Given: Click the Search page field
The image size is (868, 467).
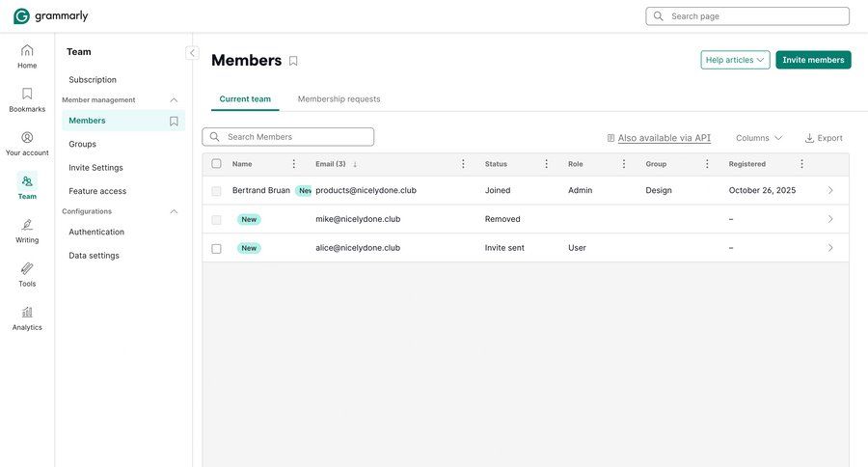Looking at the screenshot, I should (747, 16).
